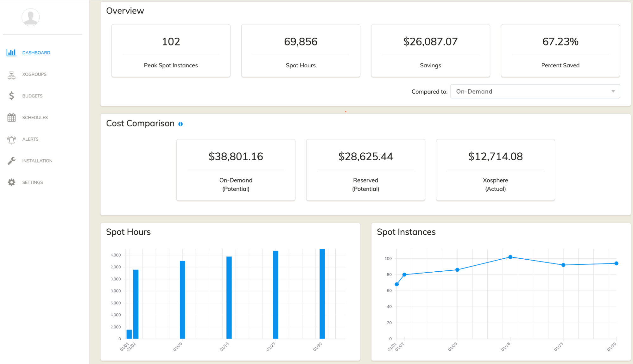Click the 01/23 bar in Spot Hours
Image resolution: width=633 pixels, height=364 pixels.
pos(275,295)
